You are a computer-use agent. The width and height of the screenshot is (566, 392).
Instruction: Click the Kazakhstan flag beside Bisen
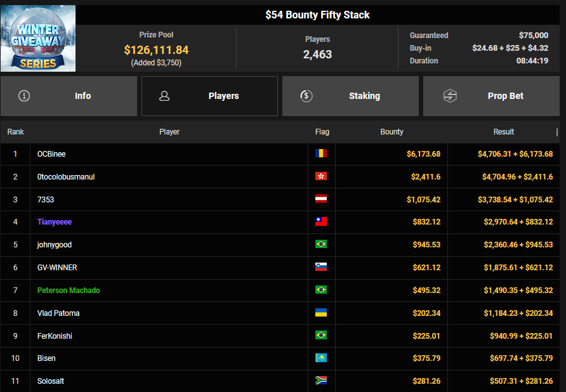pyautogui.click(x=321, y=358)
